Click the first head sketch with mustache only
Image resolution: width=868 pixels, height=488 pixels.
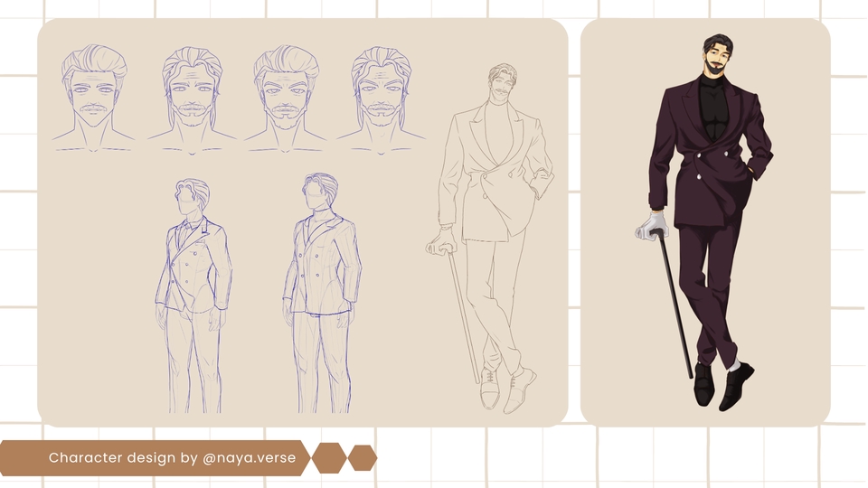pyautogui.click(x=93, y=98)
